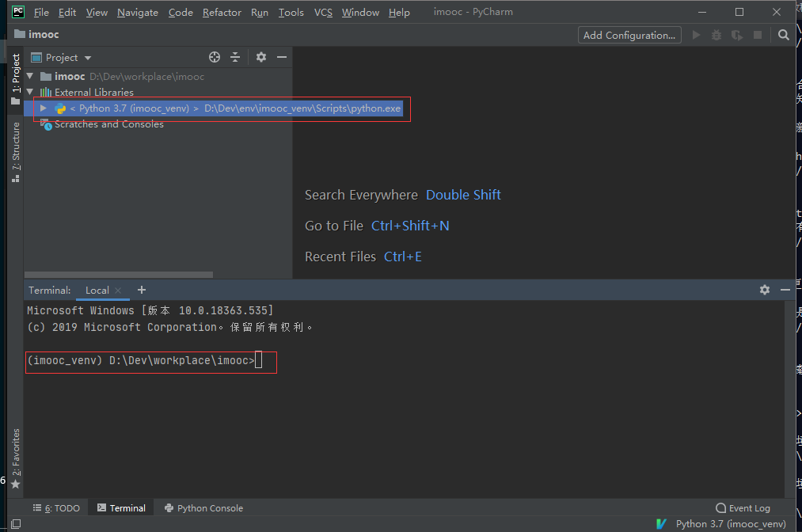Open the Event Log
802x532 pixels.
743,508
